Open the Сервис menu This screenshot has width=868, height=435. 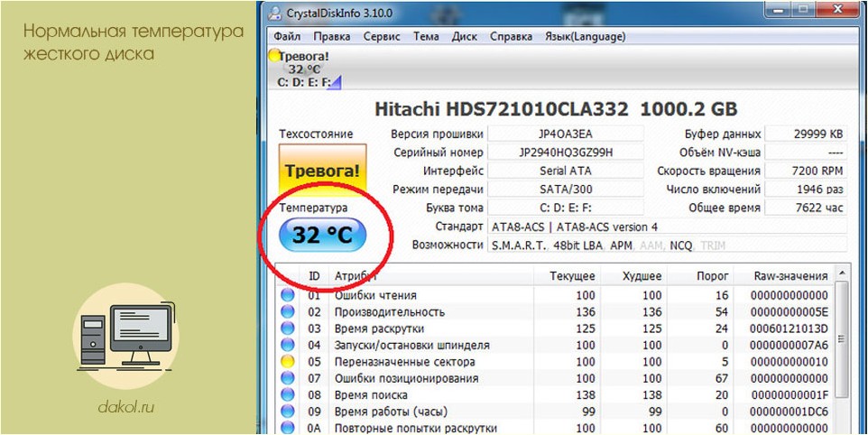382,36
